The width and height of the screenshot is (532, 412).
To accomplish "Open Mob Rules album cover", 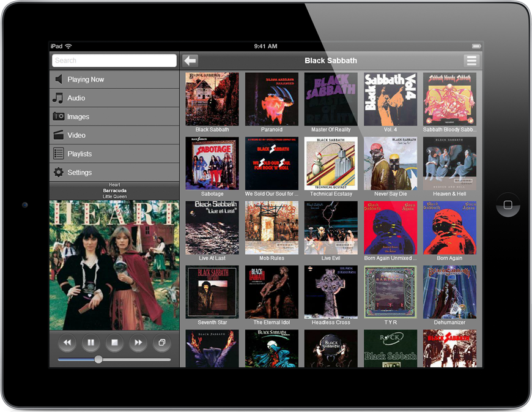I will [x=272, y=228].
